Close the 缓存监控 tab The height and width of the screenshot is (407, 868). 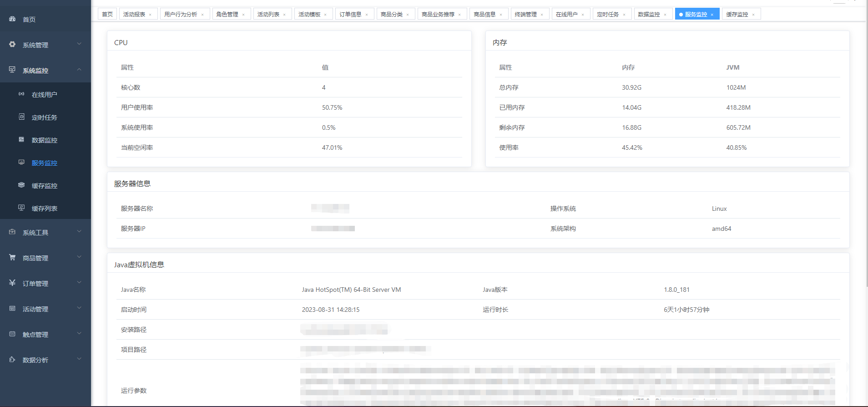tap(753, 15)
